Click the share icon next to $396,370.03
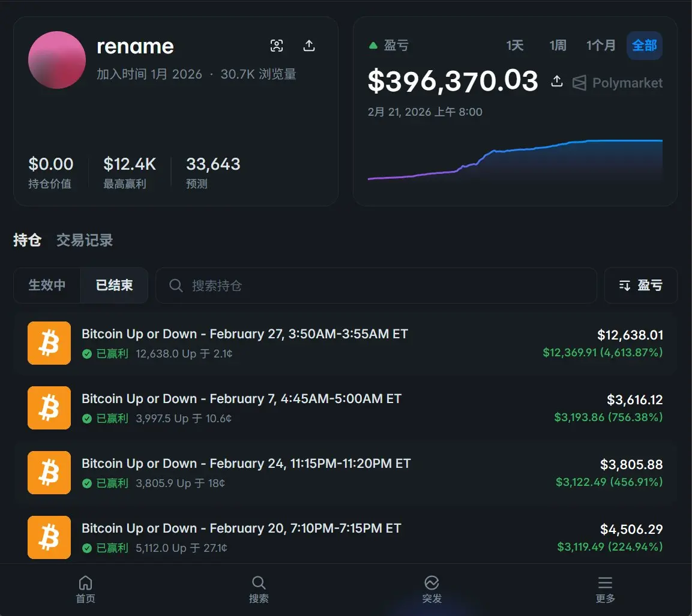Viewport: 692px width, 616px height. pos(556,81)
